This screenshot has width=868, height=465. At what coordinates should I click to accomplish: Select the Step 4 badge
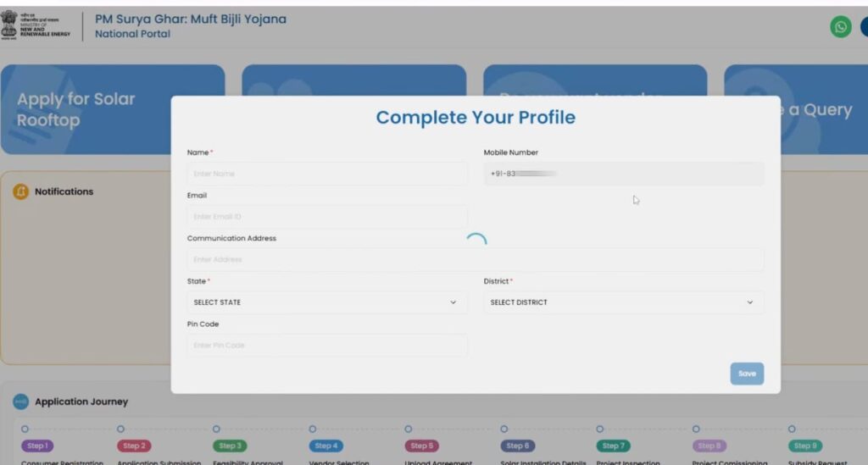point(326,446)
